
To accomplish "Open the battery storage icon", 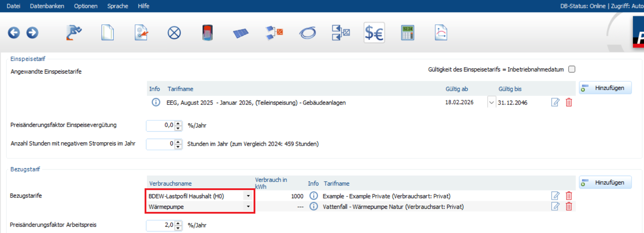I will click(x=207, y=33).
